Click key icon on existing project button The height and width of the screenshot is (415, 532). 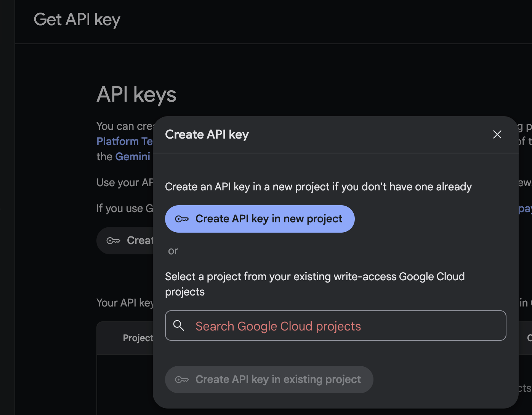tap(182, 380)
